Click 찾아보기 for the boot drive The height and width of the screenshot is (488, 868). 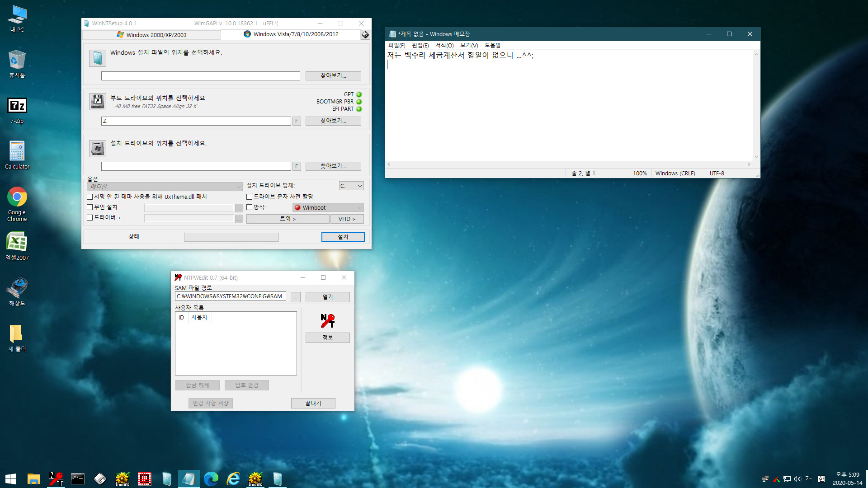coord(333,121)
